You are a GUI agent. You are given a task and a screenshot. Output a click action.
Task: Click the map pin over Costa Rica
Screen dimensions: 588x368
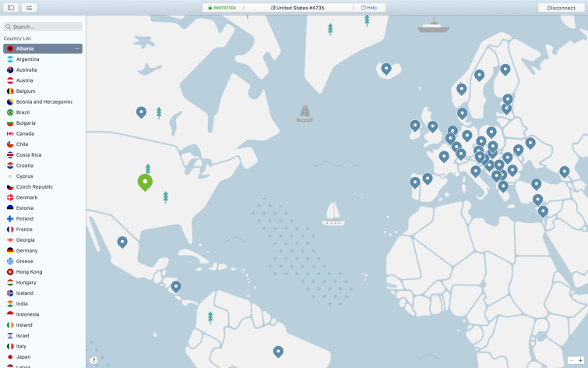click(176, 286)
